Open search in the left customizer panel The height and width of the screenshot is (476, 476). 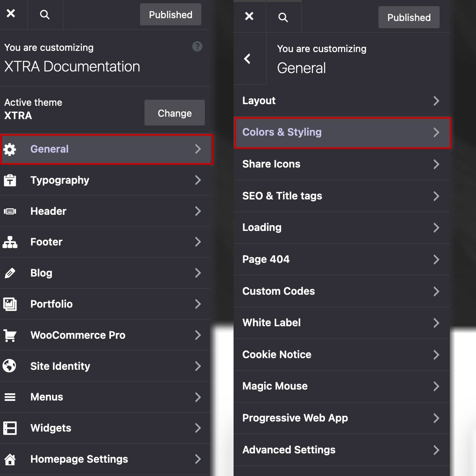coord(45,15)
